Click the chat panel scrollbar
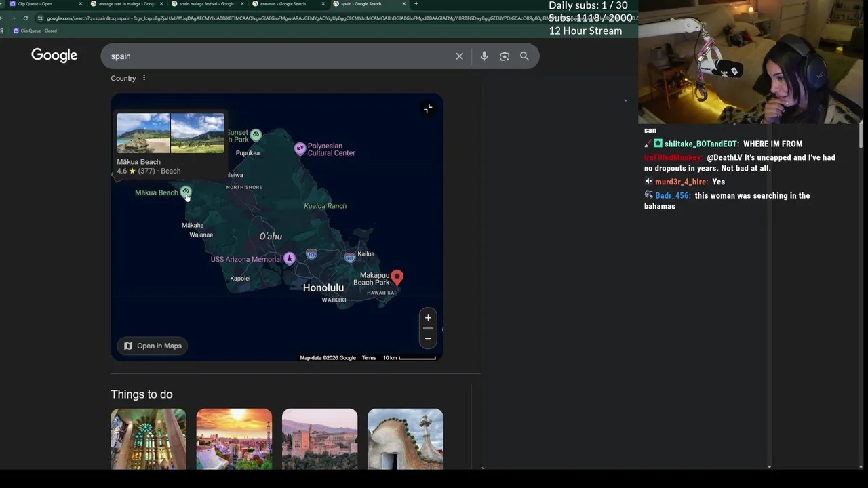The image size is (868, 488). click(862, 136)
